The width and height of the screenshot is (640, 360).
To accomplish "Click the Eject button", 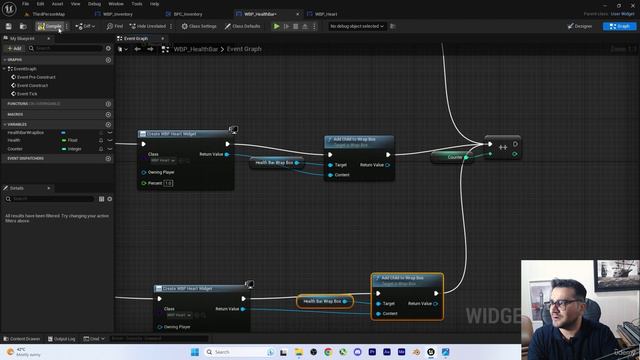I will coord(305,26).
